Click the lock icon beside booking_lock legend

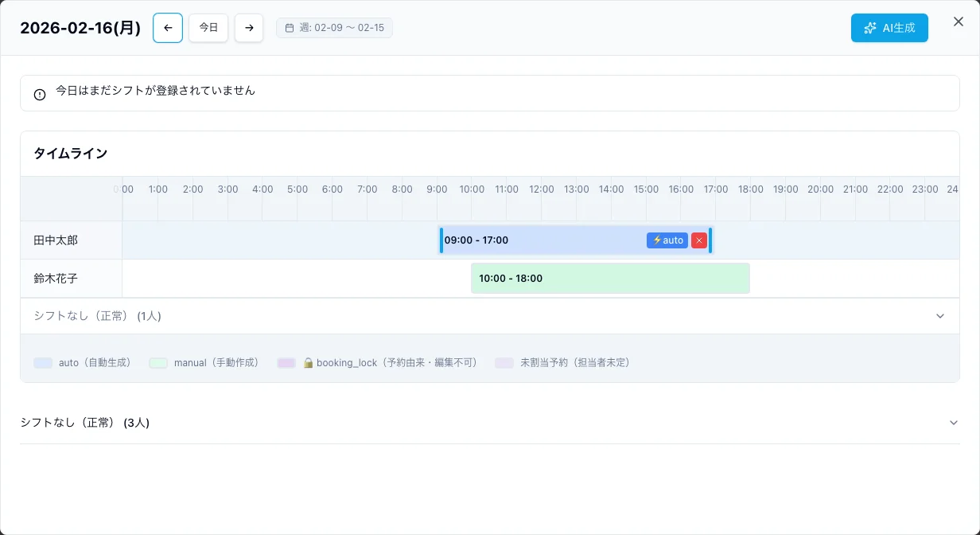point(308,363)
